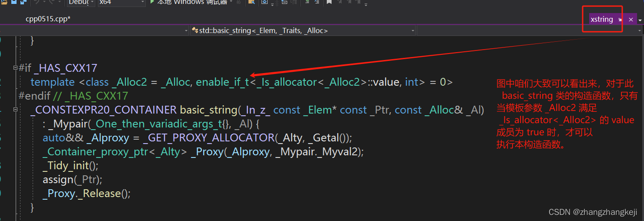
Task: Pin the xstring tab open
Action: 620,20
